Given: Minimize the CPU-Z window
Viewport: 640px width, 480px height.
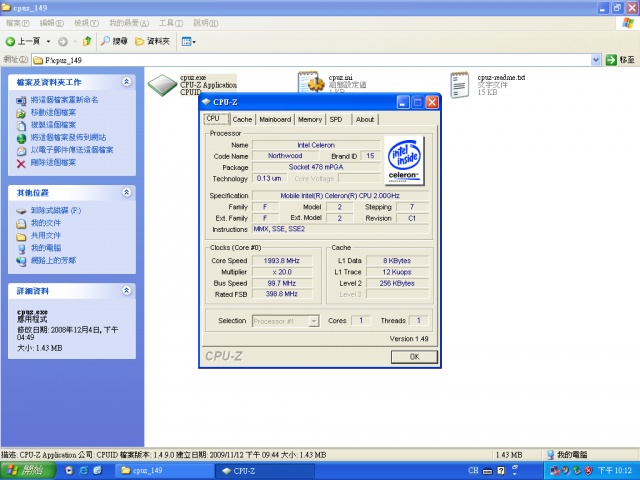Looking at the screenshot, I should click(403, 102).
